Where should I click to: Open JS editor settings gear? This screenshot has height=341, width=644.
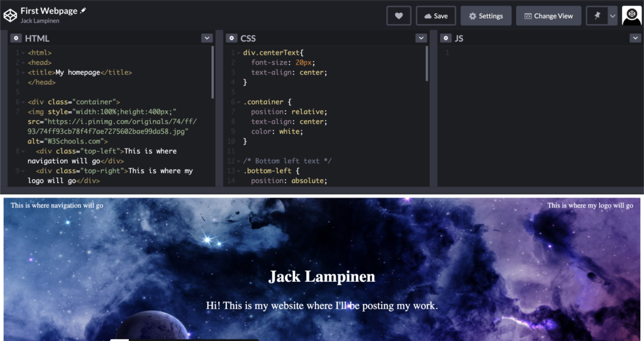tap(446, 38)
